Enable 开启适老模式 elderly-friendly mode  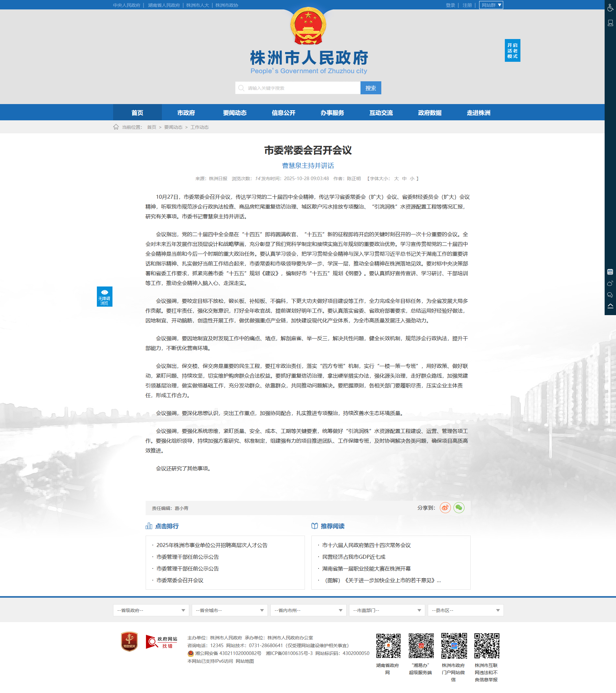pyautogui.click(x=512, y=50)
